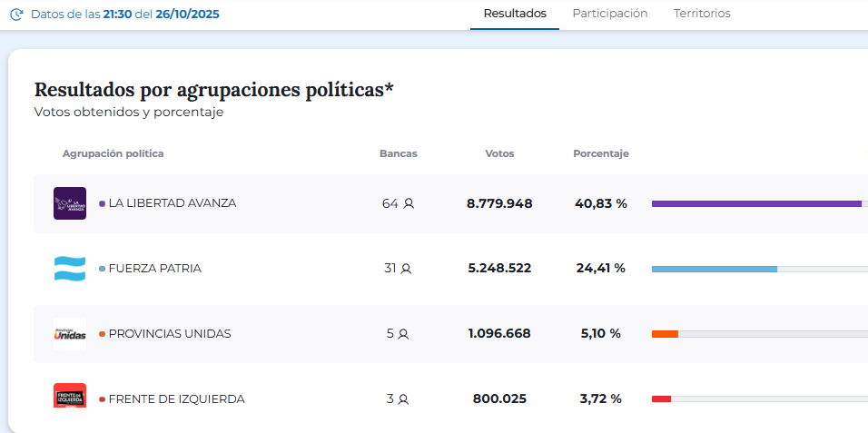This screenshot has width=868, height=433.
Task: Click the blue Fuerza Patria percentage bar
Action: 715,269
